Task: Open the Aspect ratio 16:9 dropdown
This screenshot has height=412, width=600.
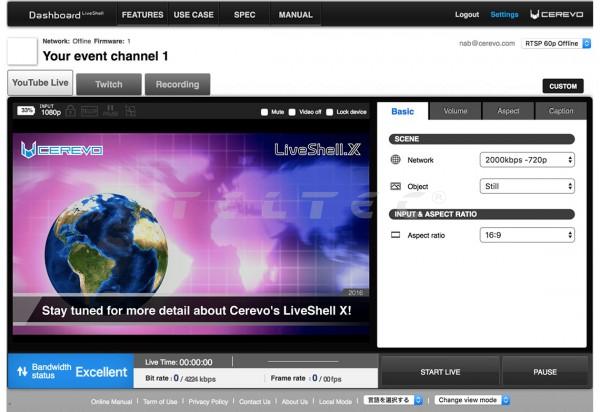Action: (x=526, y=235)
